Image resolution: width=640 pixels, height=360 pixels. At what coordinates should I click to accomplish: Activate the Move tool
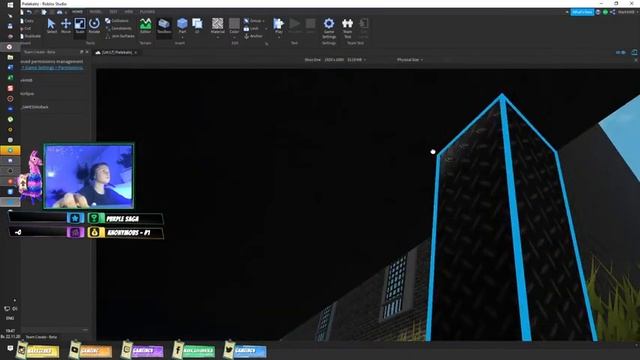pos(66,26)
